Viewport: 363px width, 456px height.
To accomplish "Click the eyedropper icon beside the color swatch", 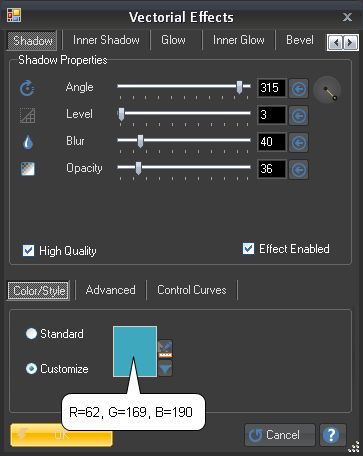I will (x=165, y=349).
